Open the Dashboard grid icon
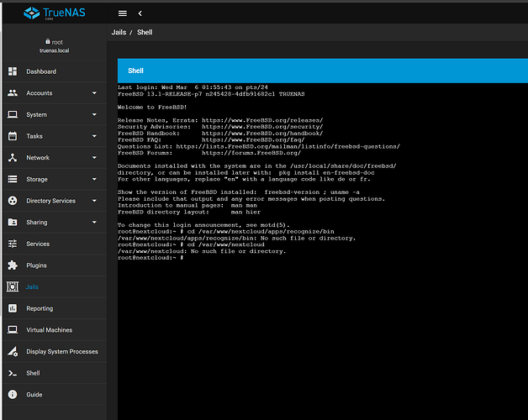 13,71
